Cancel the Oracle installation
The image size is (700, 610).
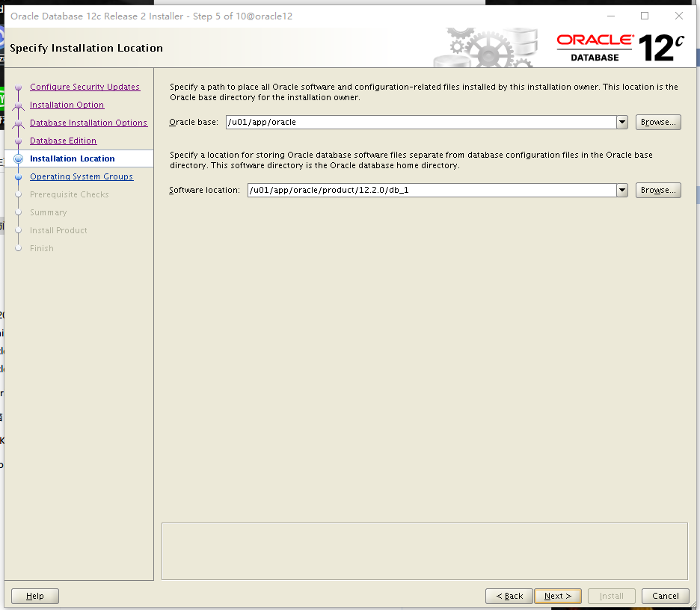tap(665, 596)
